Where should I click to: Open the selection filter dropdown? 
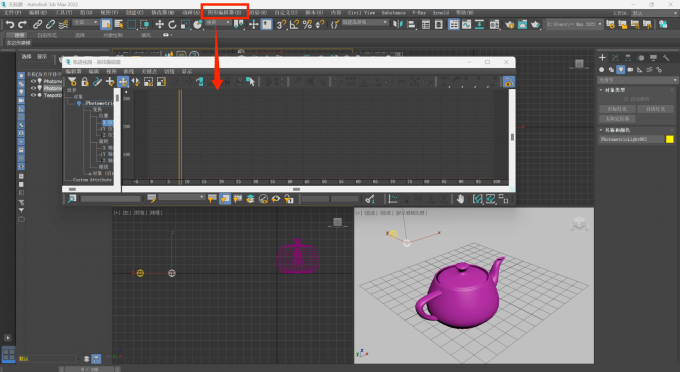(x=85, y=23)
